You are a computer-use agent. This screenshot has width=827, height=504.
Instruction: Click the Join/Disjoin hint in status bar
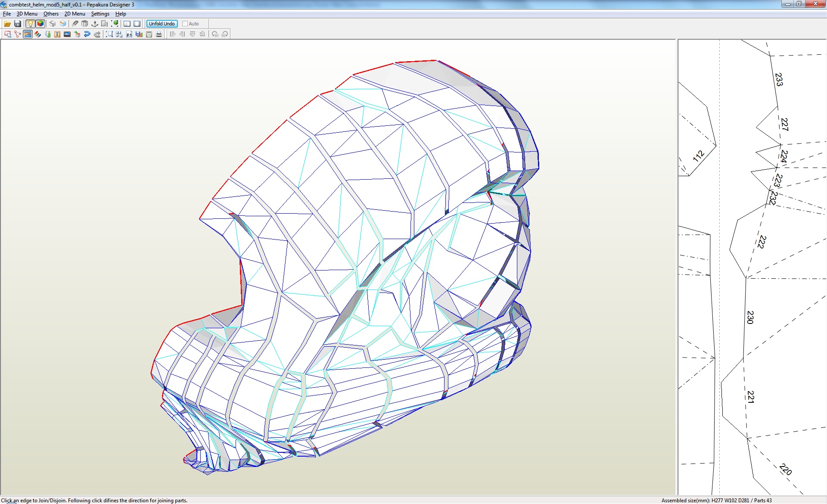pos(94,500)
